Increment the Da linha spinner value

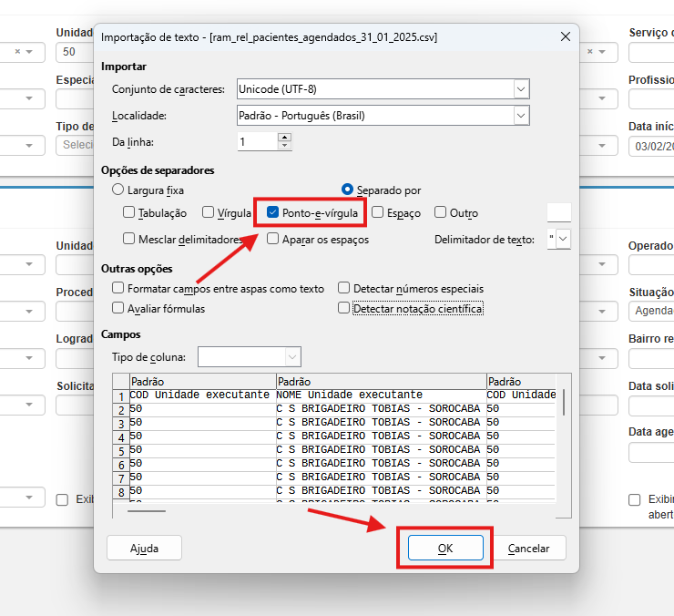(285, 138)
